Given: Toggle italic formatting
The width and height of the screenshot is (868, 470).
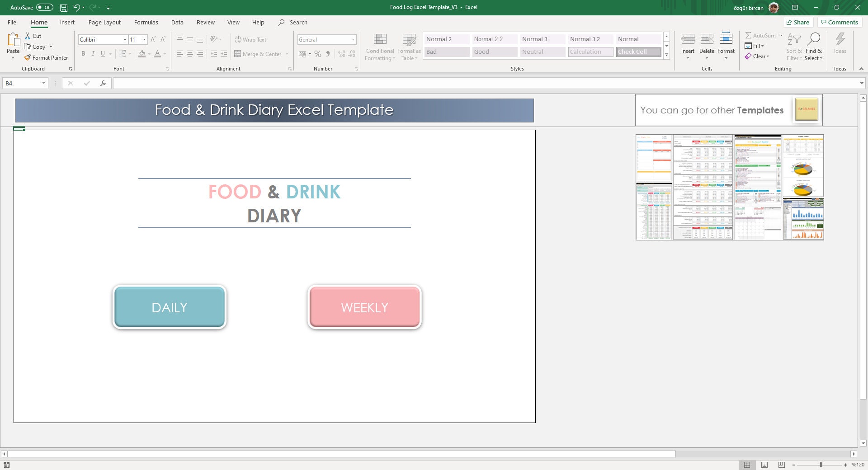Looking at the screenshot, I should 93,53.
